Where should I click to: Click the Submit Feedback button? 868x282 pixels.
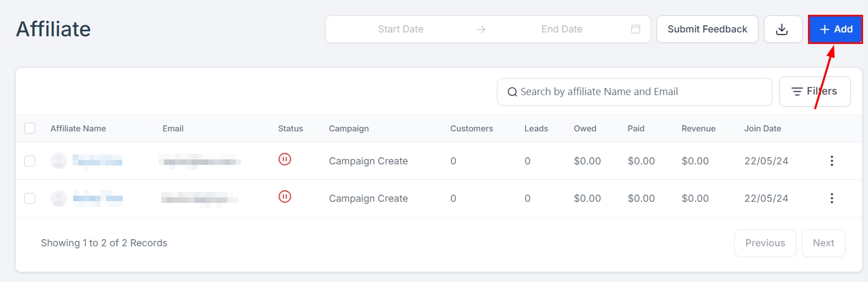[707, 29]
